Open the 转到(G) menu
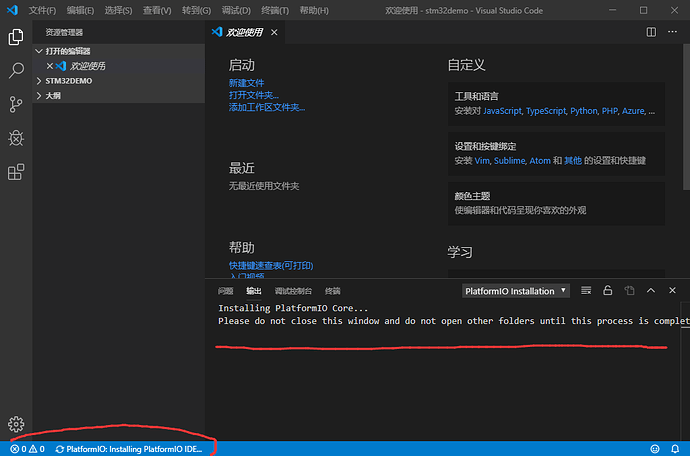 click(196, 11)
